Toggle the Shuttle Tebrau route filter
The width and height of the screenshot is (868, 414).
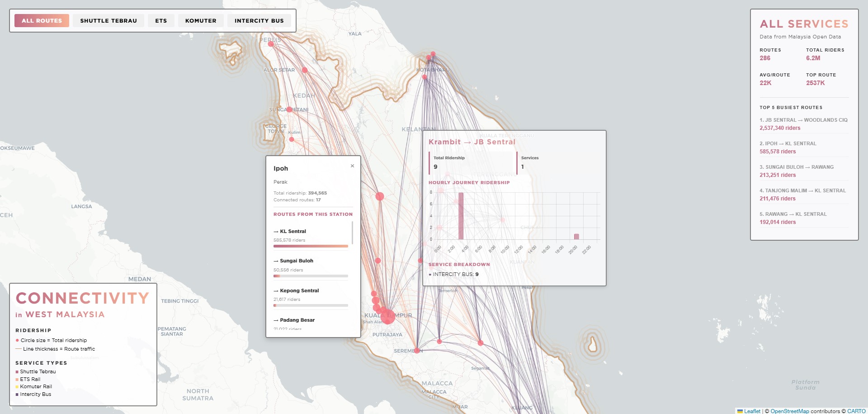(x=108, y=20)
